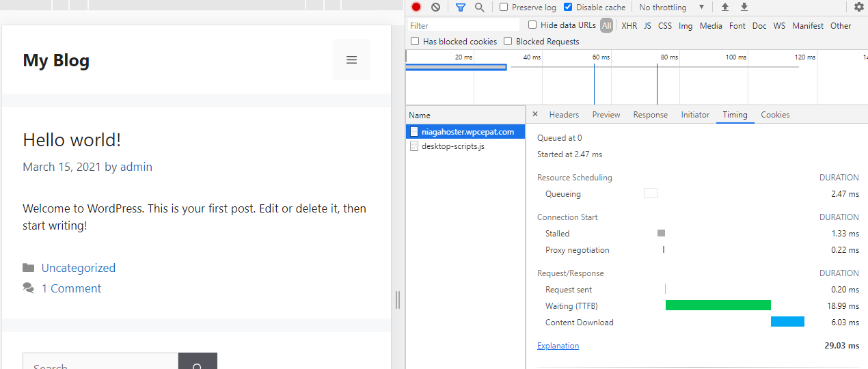Viewport: 868px width, 369px height.
Task: Switch to the Cookies tab
Action: pos(775,115)
